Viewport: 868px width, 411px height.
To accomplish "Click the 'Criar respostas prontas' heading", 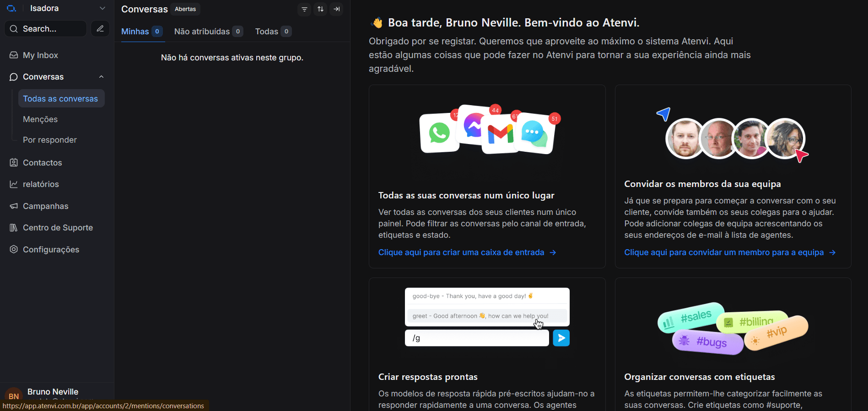I will (x=428, y=377).
